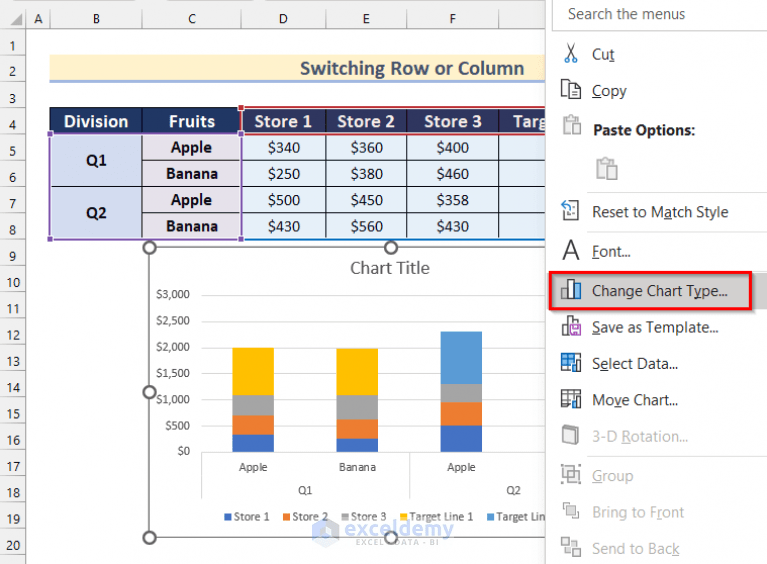Click the chart's bottom-left resize handle
The image size is (767, 564).
pos(149,538)
